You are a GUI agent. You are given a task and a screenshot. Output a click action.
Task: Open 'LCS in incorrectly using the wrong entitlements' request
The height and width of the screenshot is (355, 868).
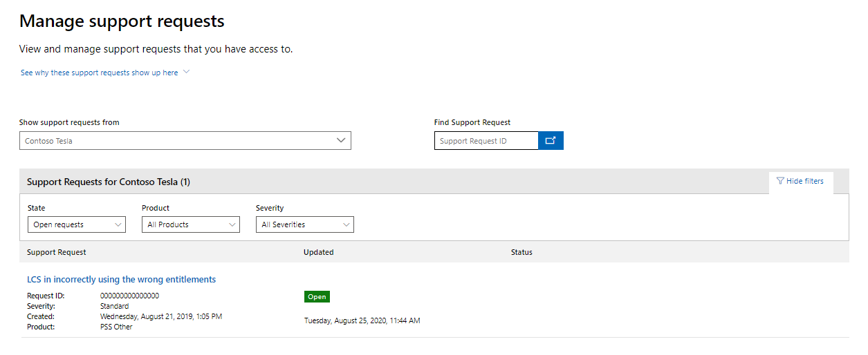[122, 280]
